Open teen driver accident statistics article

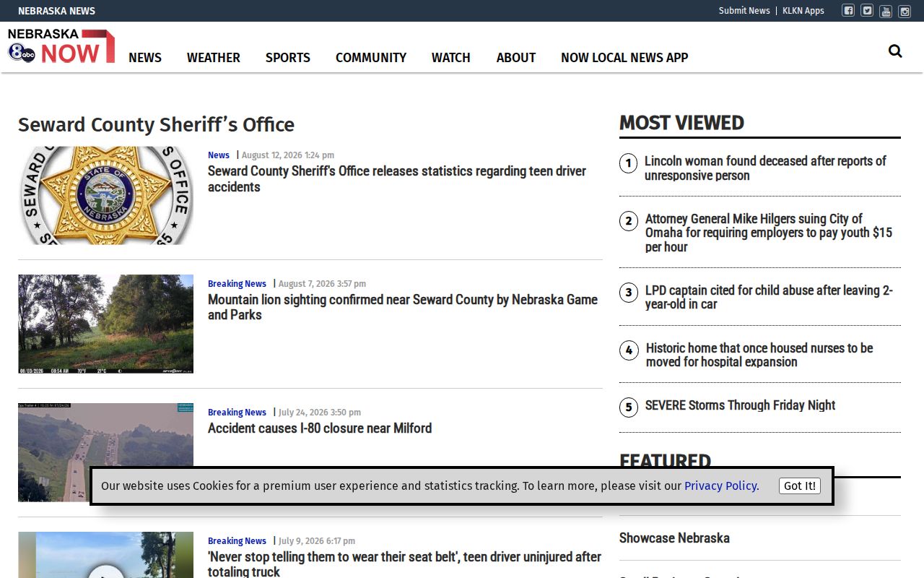pos(397,179)
